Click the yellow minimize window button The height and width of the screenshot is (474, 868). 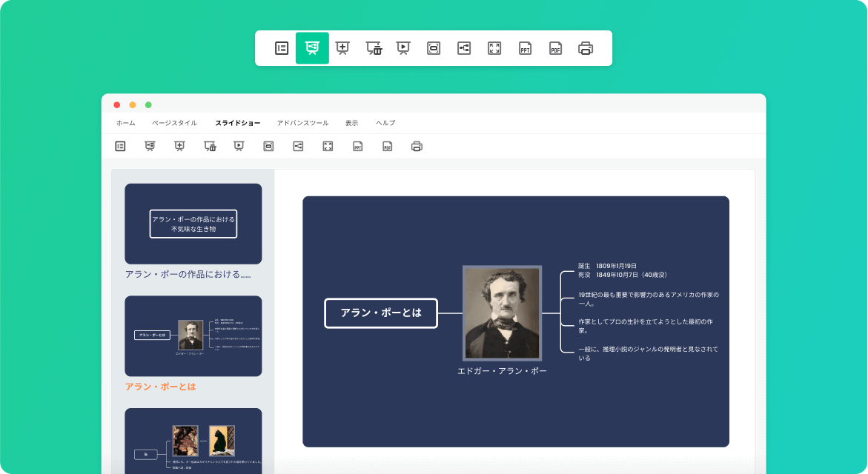pyautogui.click(x=132, y=104)
